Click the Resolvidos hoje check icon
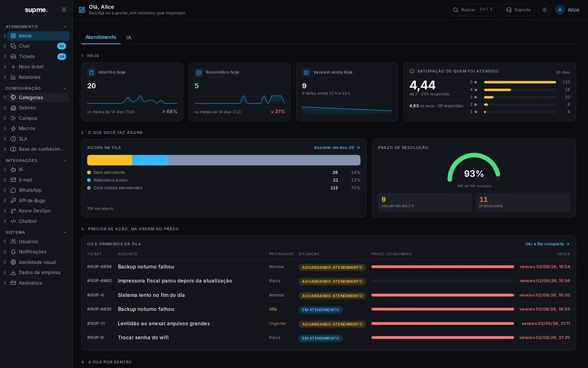The width and height of the screenshot is (588, 368). [199, 72]
